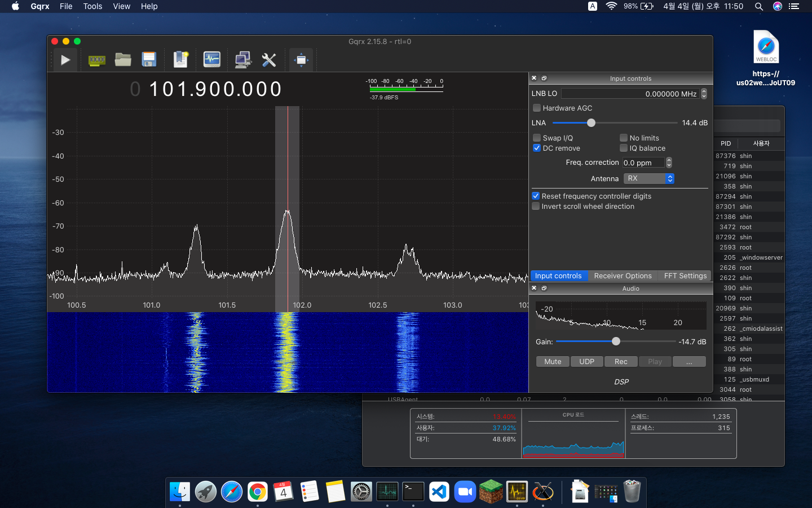Toggle remote control via networked computers icon
Screen dimensions: 812x508
tap(243, 60)
